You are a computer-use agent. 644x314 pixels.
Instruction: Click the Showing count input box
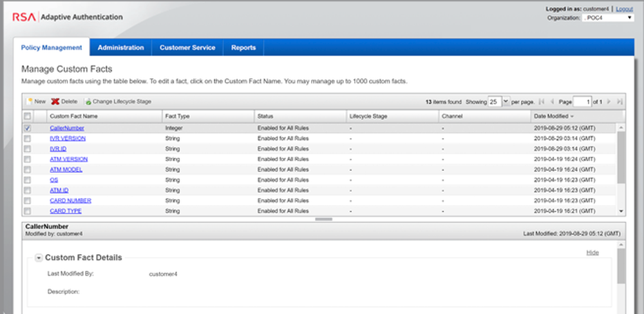click(495, 101)
